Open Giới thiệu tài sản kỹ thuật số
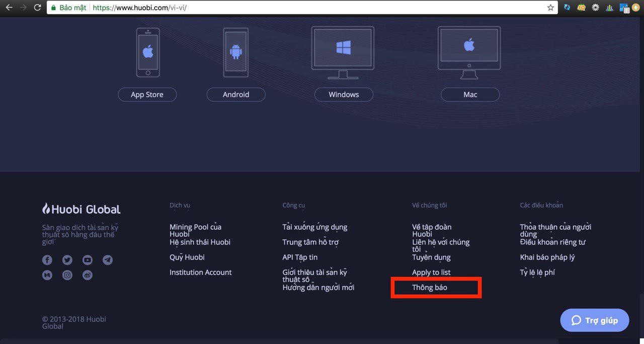 click(x=315, y=276)
